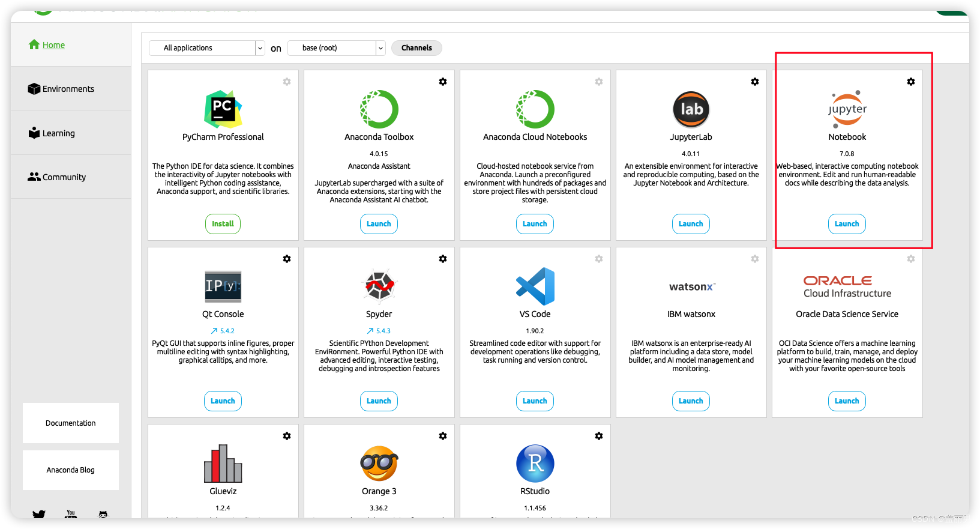This screenshot has width=980, height=529.
Task: Click the Notebook version 7.0.8
Action: (847, 154)
